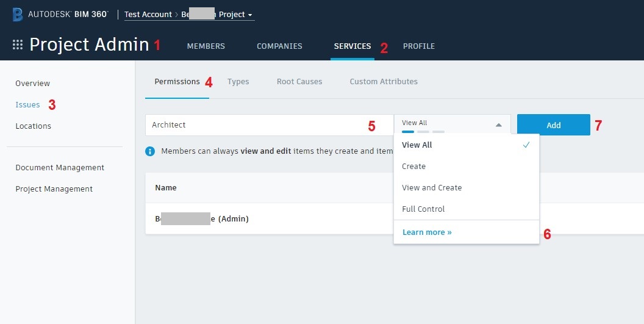The height and width of the screenshot is (324, 644).
Task: Open the module switcher grid icon
Action: coord(18,45)
